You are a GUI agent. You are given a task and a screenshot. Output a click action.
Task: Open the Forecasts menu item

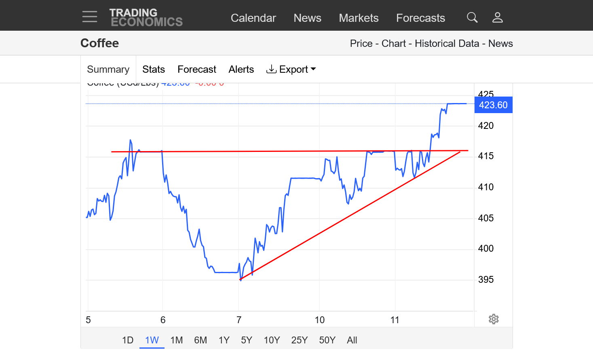pos(420,18)
